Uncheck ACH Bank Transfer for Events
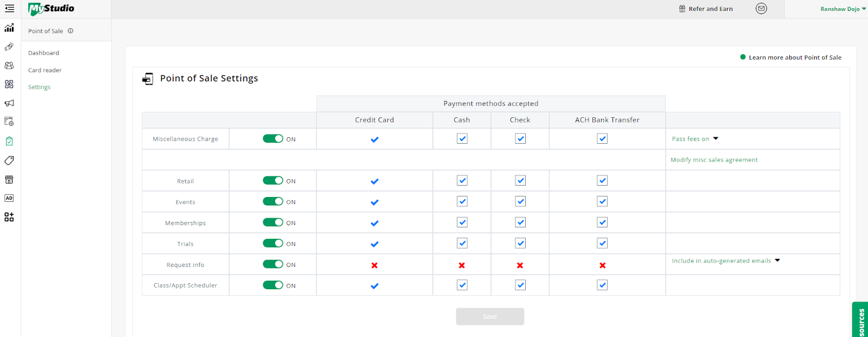This screenshot has height=337, width=868. 602,201
